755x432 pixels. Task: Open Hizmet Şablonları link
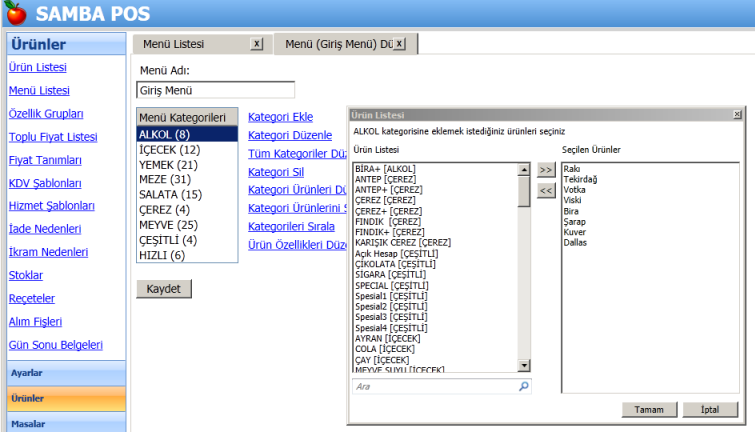[52, 206]
